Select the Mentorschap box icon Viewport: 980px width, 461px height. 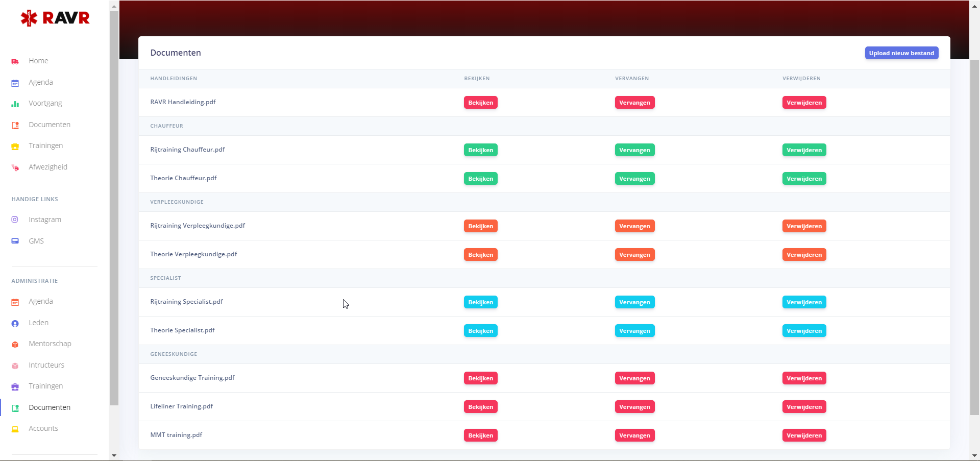click(x=15, y=344)
